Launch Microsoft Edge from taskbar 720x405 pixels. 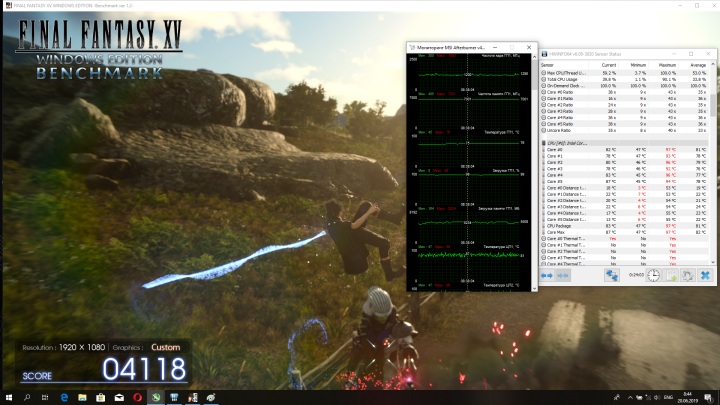coord(64,397)
